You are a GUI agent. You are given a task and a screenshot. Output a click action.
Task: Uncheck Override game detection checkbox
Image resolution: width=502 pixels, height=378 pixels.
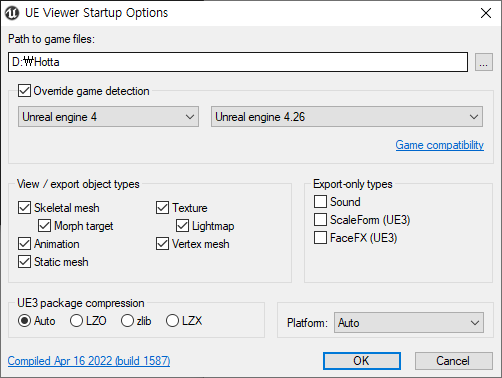tap(24, 91)
